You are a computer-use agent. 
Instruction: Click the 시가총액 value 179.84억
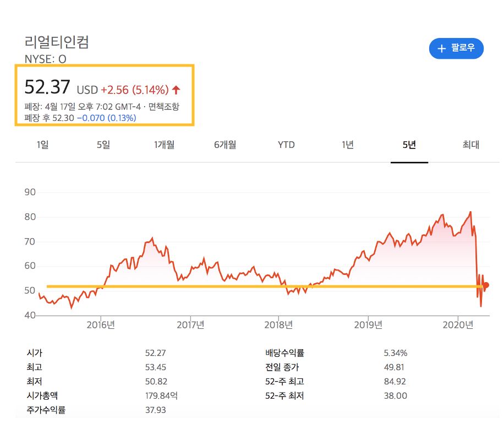pos(161,395)
